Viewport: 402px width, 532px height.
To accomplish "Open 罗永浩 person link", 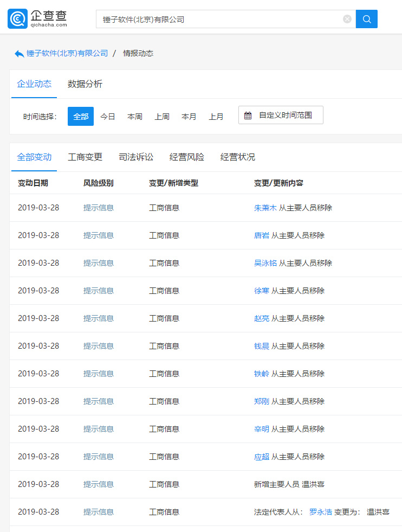I will (x=320, y=512).
